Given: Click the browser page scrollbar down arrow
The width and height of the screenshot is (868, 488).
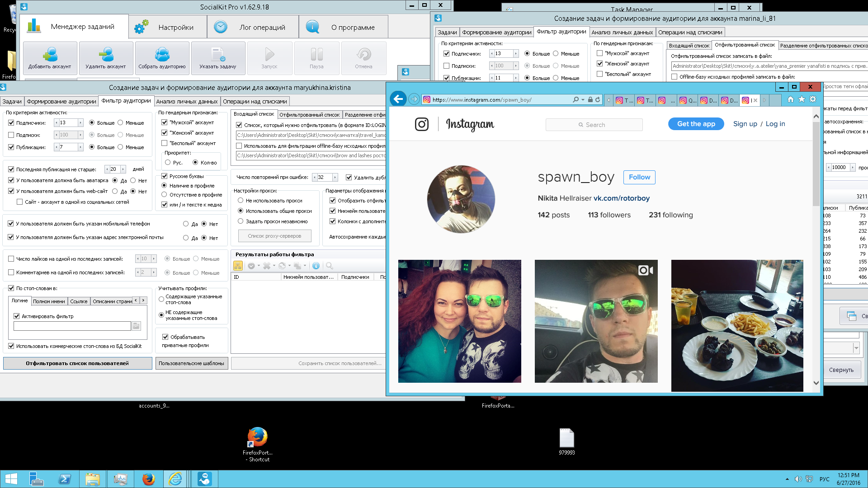Looking at the screenshot, I should [x=816, y=383].
